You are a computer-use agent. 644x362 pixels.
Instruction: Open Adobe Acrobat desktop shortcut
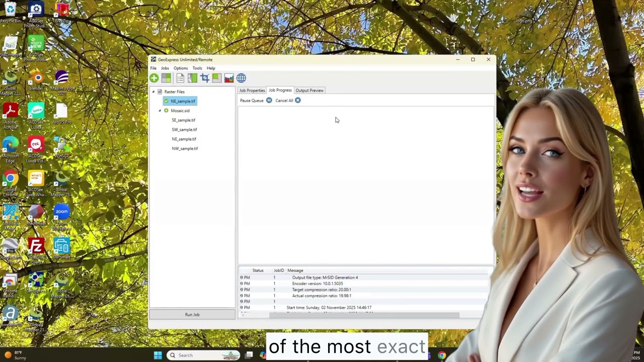pyautogui.click(x=11, y=117)
